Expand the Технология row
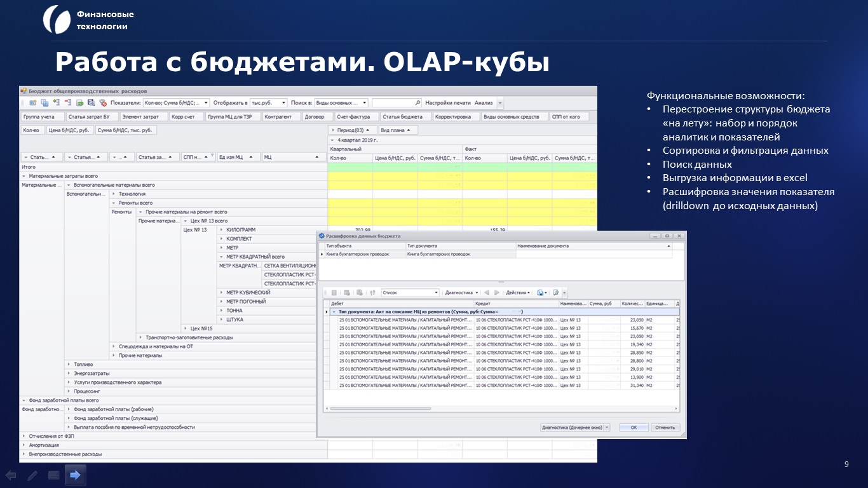 113,194
